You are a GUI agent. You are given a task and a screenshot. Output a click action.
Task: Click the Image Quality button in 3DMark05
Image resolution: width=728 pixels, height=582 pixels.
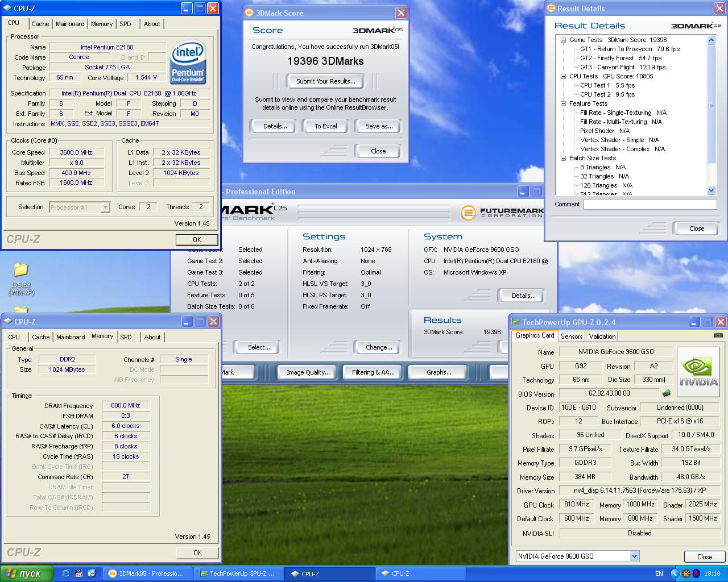pos(308,372)
